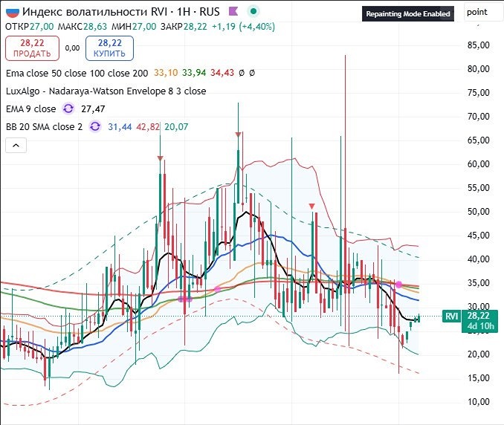Select the EMA 9 close indicator legend
This screenshot has width=504, height=425.
31,109
